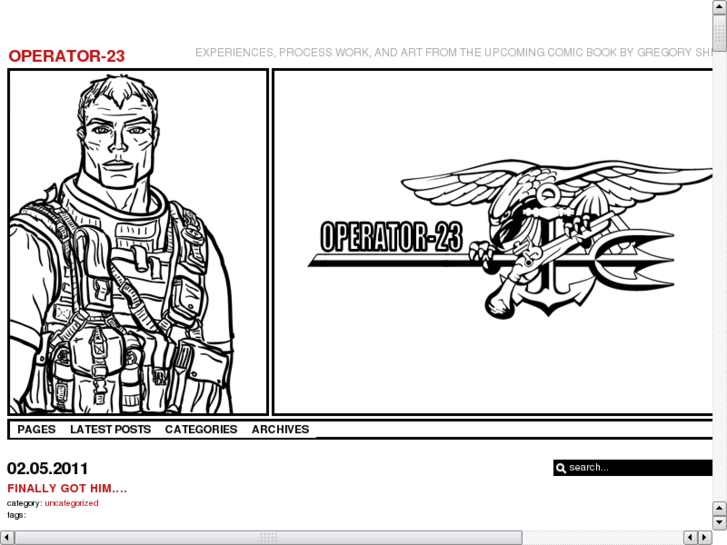Click into the search field

click(632, 468)
